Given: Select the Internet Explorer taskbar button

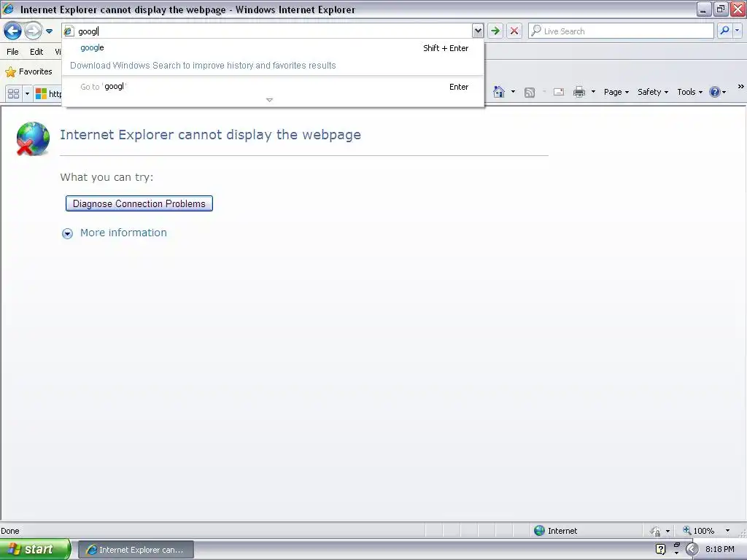Looking at the screenshot, I should click(x=136, y=550).
